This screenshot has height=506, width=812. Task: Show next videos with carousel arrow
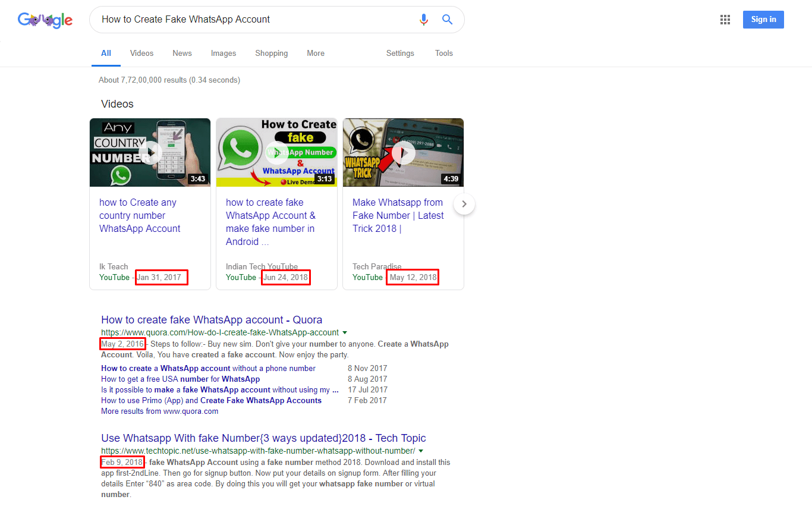[x=464, y=204]
